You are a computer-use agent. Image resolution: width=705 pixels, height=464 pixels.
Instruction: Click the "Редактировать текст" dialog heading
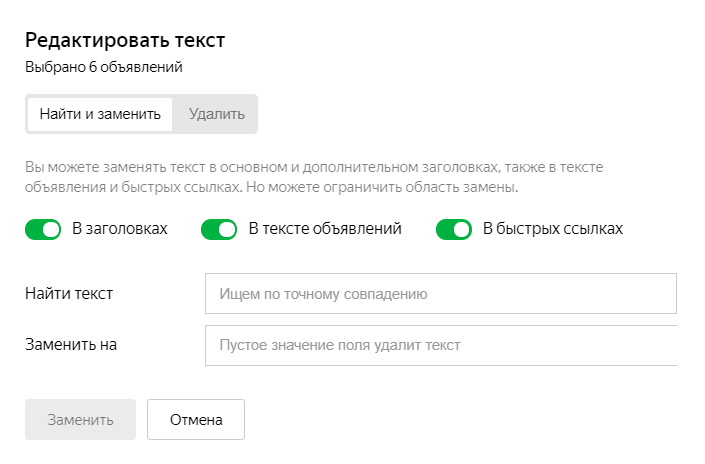pos(125,41)
